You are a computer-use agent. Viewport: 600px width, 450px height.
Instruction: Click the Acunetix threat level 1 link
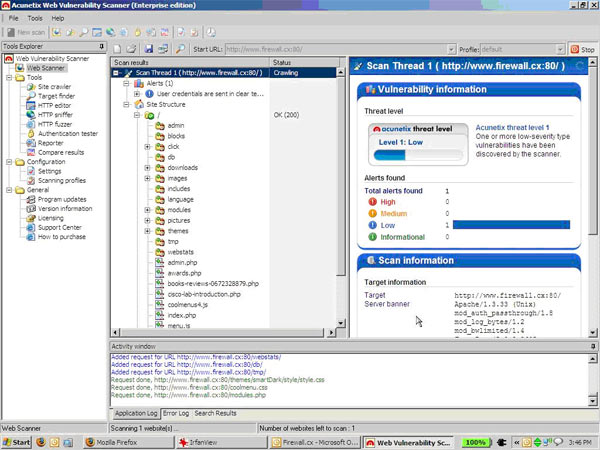coord(512,127)
